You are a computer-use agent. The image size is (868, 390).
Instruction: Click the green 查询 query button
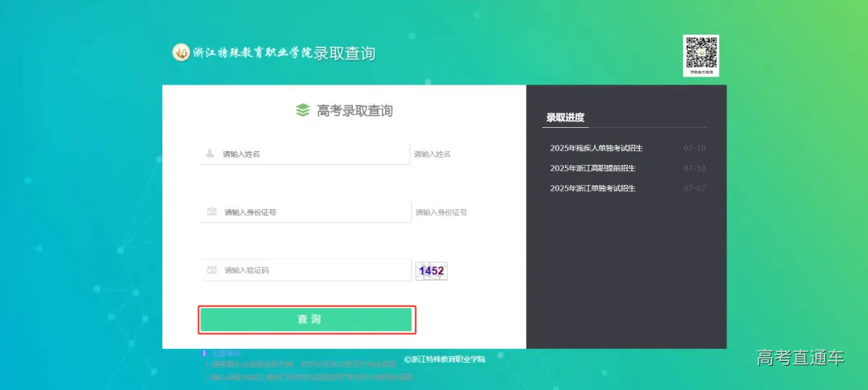306,320
